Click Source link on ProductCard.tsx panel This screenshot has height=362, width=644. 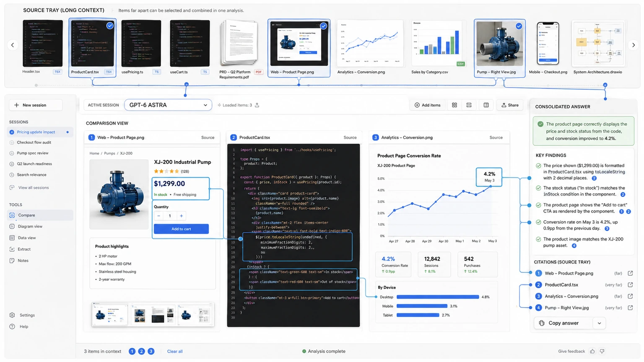click(x=350, y=137)
